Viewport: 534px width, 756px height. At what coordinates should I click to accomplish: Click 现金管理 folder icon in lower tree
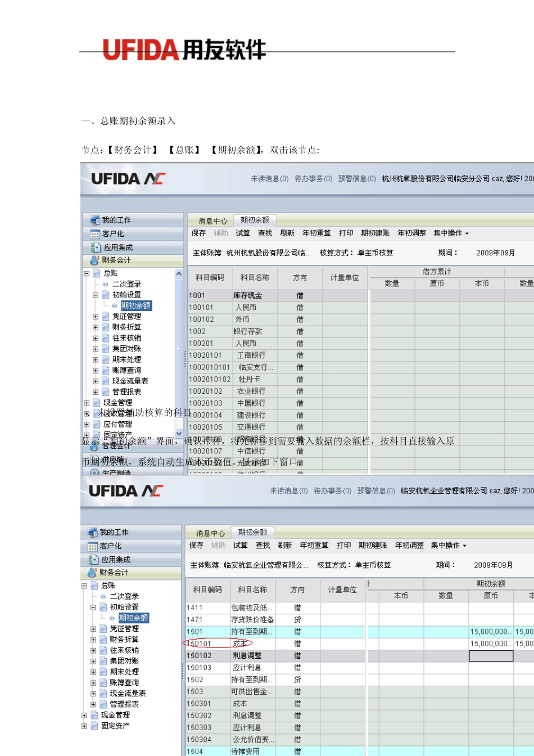pos(94,715)
